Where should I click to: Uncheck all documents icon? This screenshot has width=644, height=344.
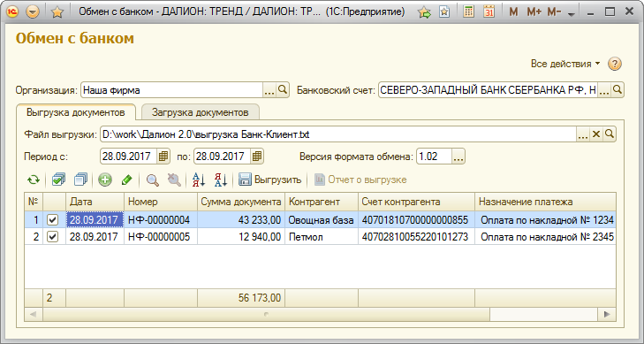pos(80,180)
